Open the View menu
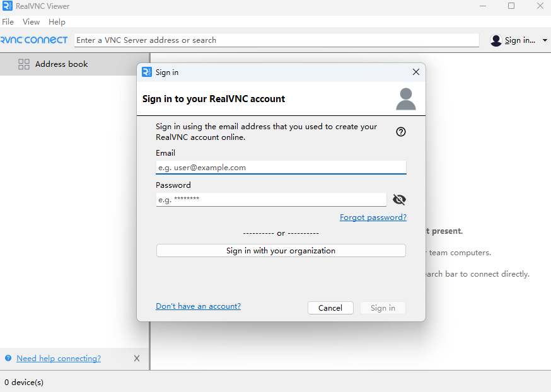Image resolution: width=551 pixels, height=392 pixels. [32, 22]
